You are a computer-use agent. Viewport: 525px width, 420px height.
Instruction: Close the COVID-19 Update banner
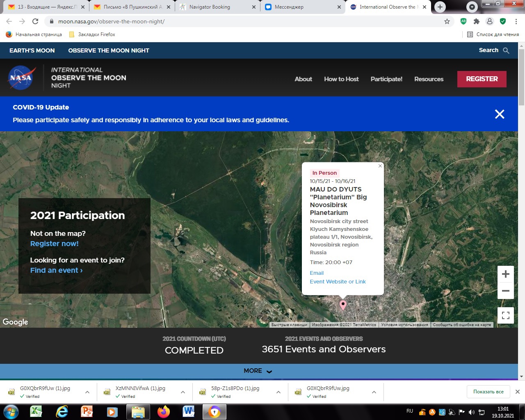click(499, 114)
